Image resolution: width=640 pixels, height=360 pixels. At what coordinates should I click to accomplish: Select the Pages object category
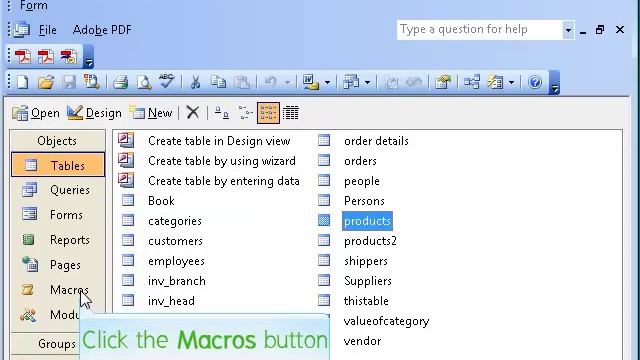tap(58, 265)
